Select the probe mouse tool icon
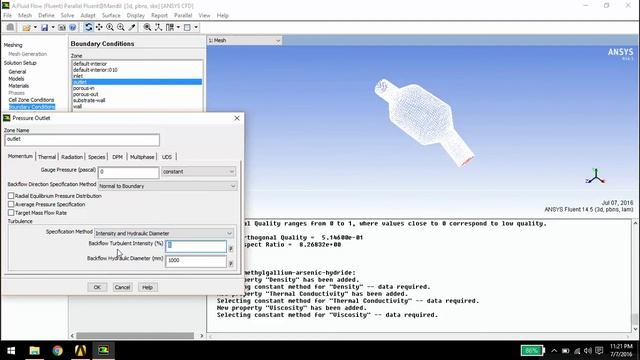The image size is (640, 360). click(132, 27)
